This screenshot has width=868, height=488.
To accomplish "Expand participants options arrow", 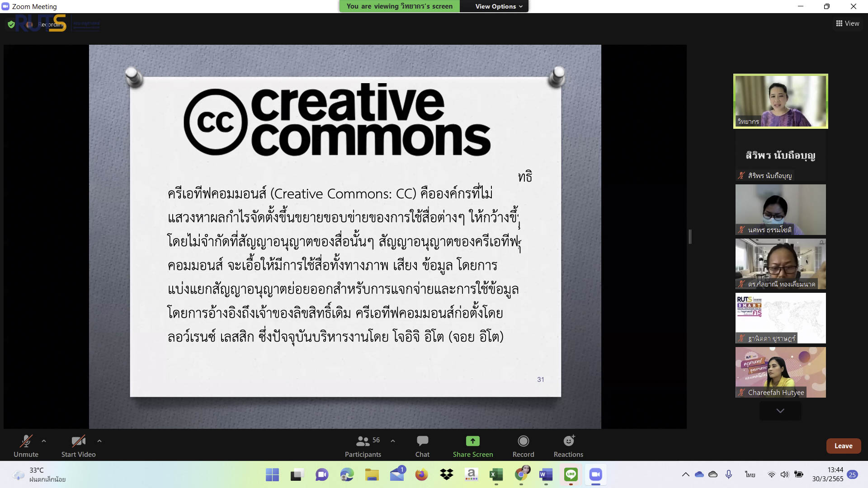I will (x=393, y=441).
